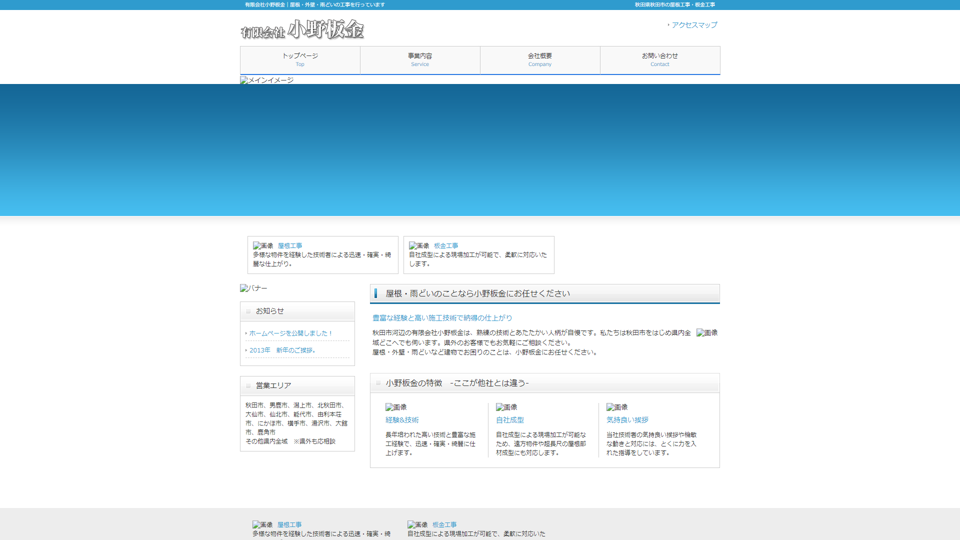Click the バナー image above お知らせ
The image size is (960, 540).
point(254,288)
